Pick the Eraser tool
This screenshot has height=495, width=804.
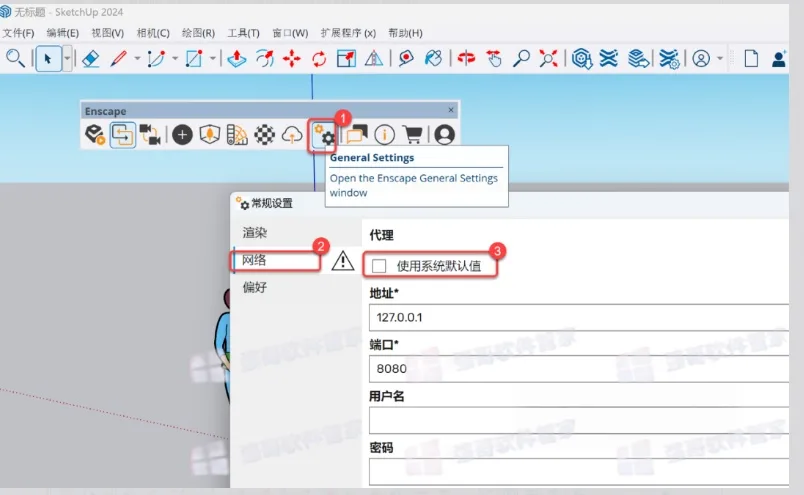[90, 58]
